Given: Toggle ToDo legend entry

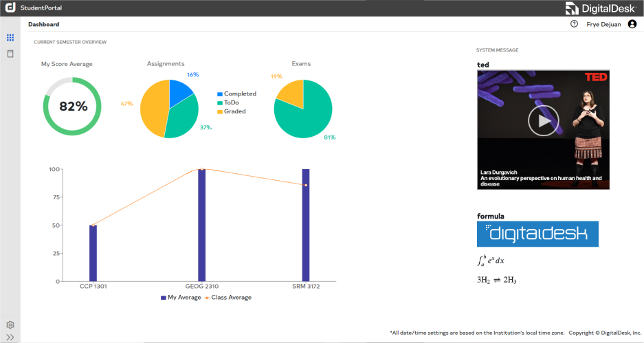Looking at the screenshot, I should 231,102.
